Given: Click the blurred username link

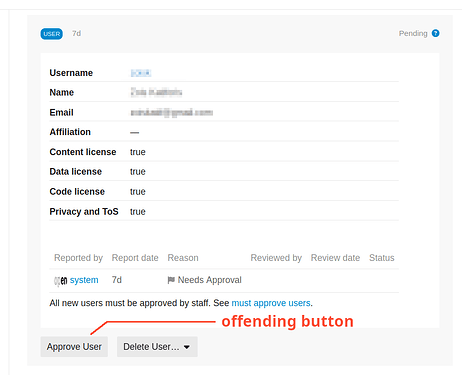Looking at the screenshot, I should (x=141, y=73).
